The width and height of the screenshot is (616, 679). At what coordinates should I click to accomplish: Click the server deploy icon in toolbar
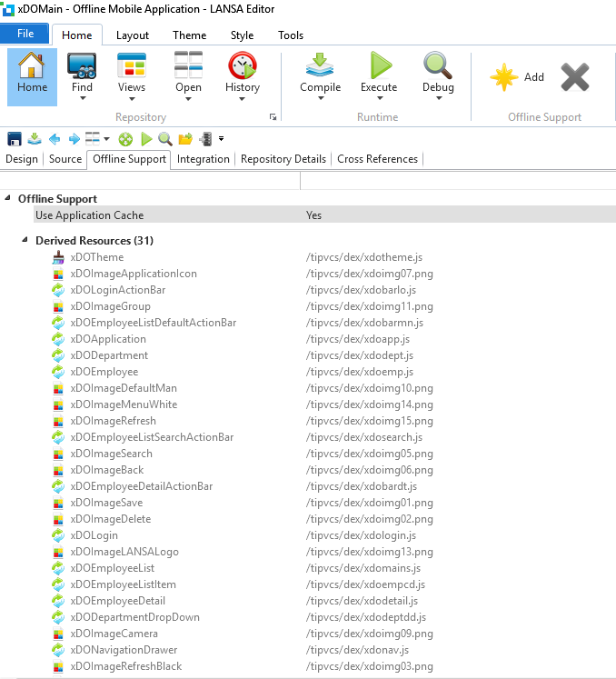pos(206,139)
